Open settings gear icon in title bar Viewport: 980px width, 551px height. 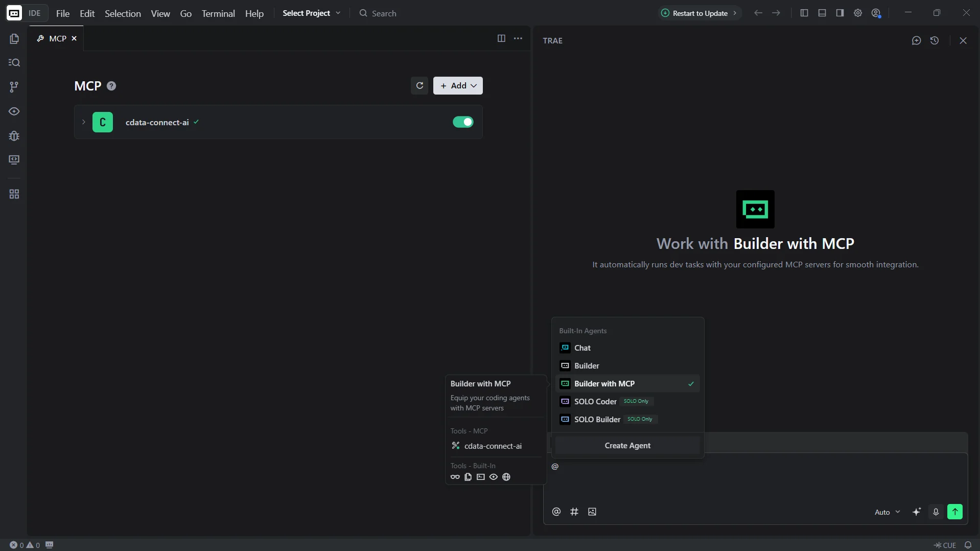point(858,13)
